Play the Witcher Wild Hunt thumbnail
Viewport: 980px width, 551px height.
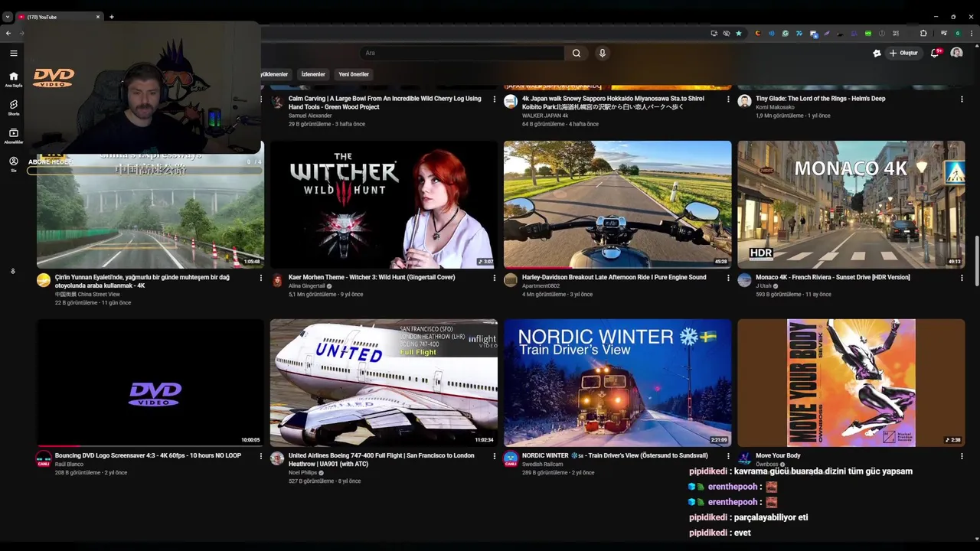pos(384,204)
